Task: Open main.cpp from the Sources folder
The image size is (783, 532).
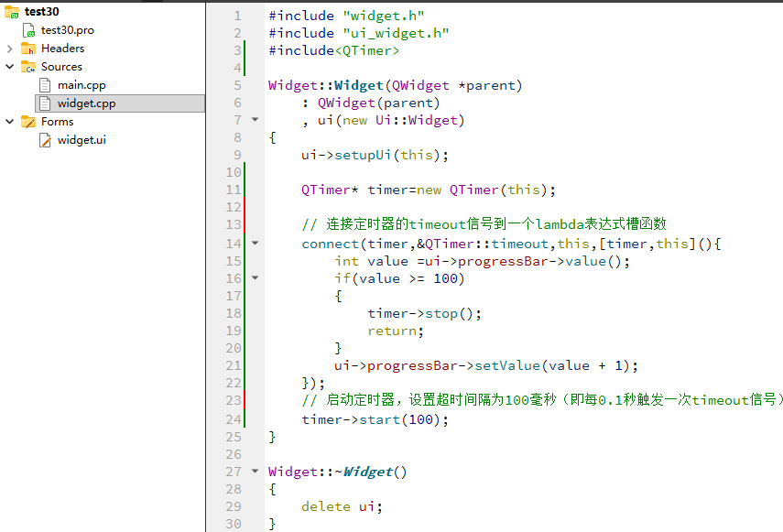Action: point(82,85)
